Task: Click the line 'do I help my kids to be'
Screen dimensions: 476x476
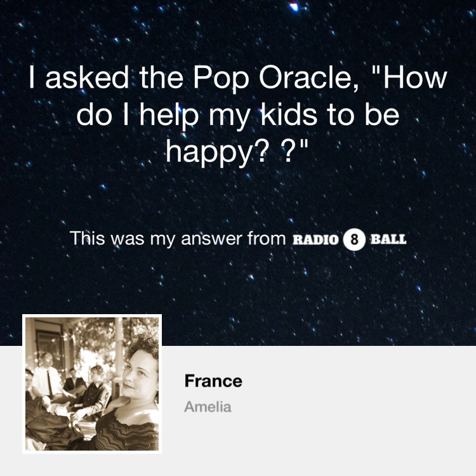Action: (x=238, y=116)
